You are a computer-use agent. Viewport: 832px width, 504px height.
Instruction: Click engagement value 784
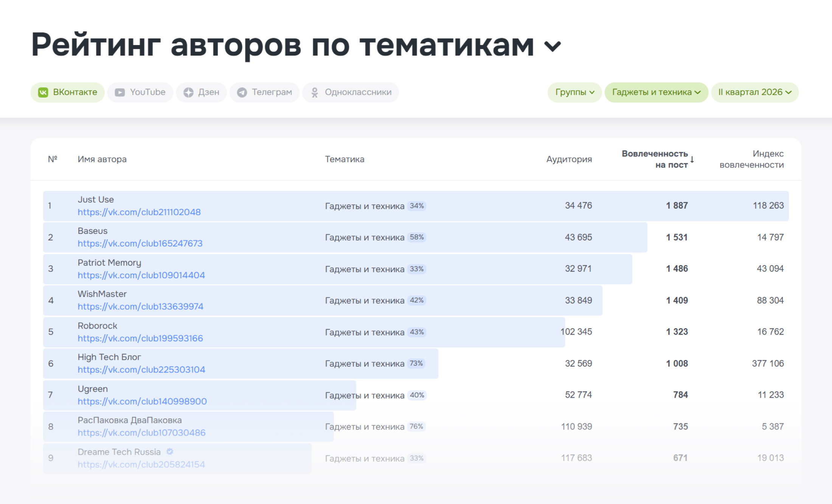coord(681,395)
